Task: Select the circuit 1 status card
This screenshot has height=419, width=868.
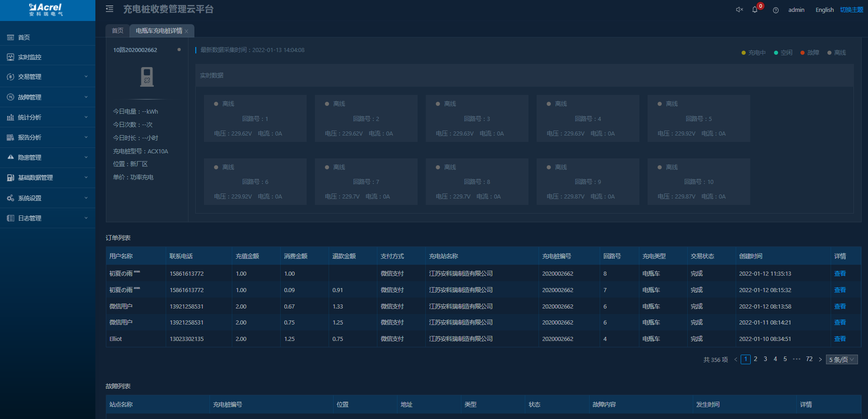Action: 255,118
